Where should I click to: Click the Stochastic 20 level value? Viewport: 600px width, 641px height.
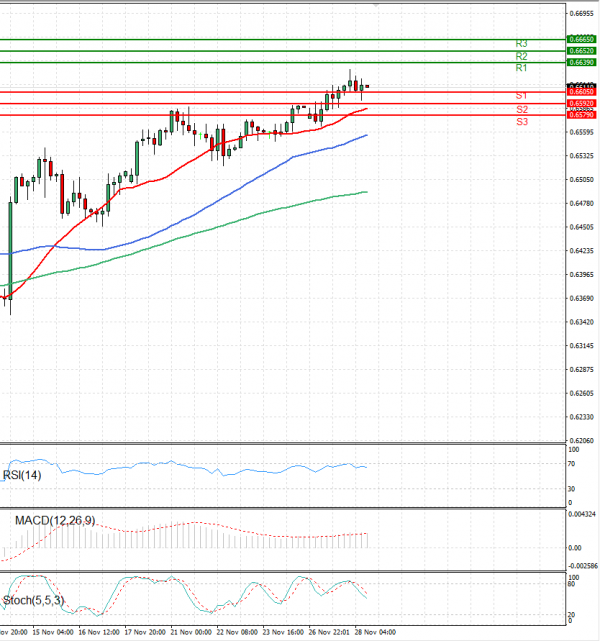click(x=571, y=615)
